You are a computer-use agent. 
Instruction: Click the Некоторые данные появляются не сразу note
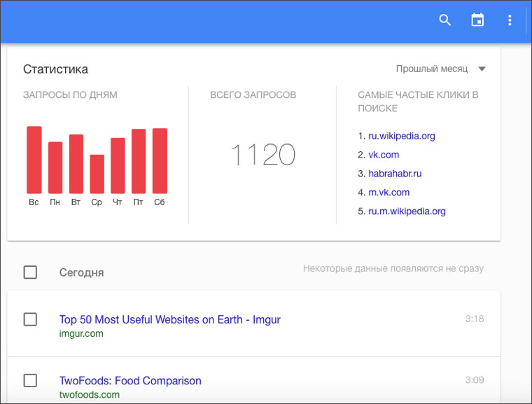393,269
